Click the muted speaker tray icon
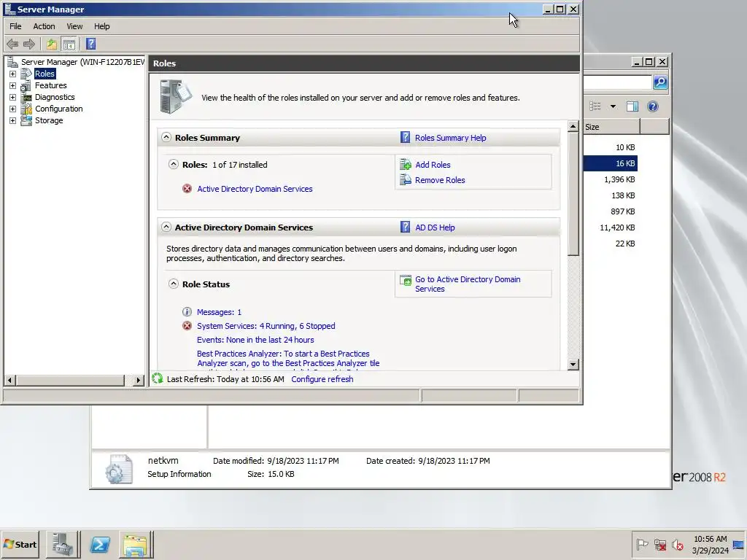This screenshot has width=747, height=560. coord(677,544)
